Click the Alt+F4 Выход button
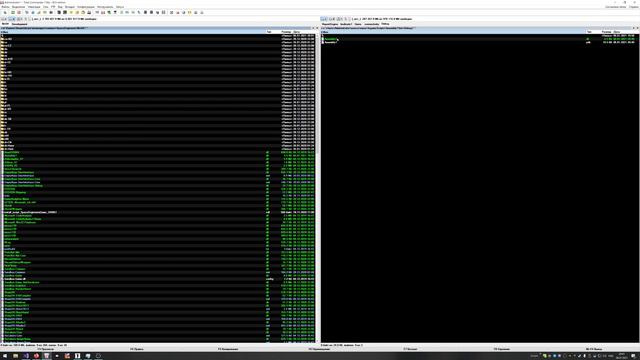 click(x=594, y=349)
